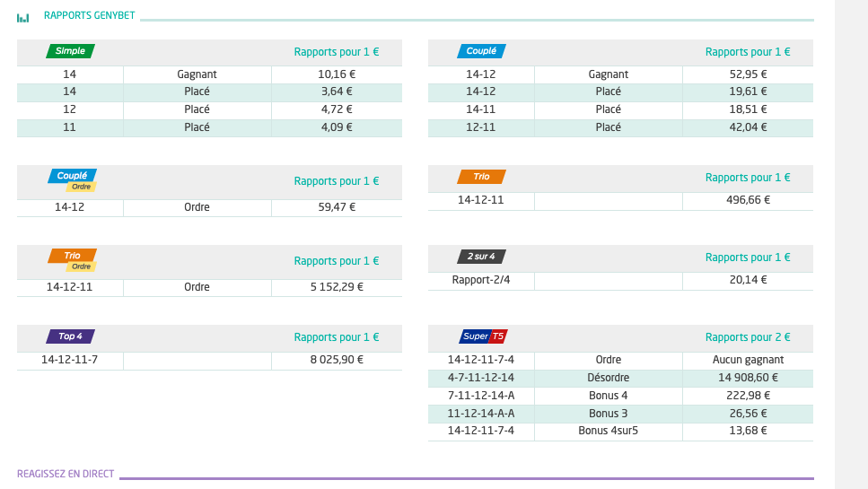
Task: Click the purple Top 4 badge
Action: coord(70,336)
